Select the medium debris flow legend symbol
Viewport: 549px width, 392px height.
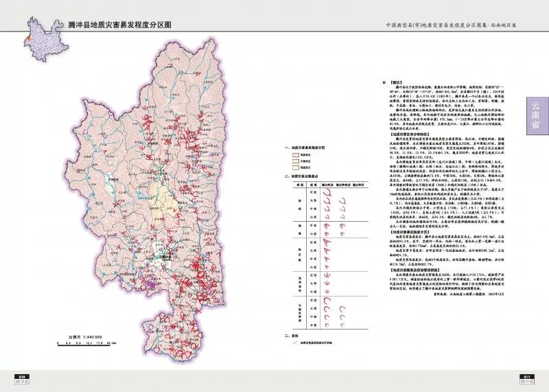[327, 259]
